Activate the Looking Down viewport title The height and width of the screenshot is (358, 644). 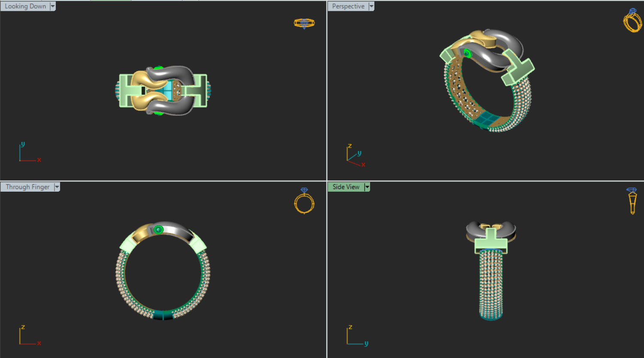click(x=25, y=6)
